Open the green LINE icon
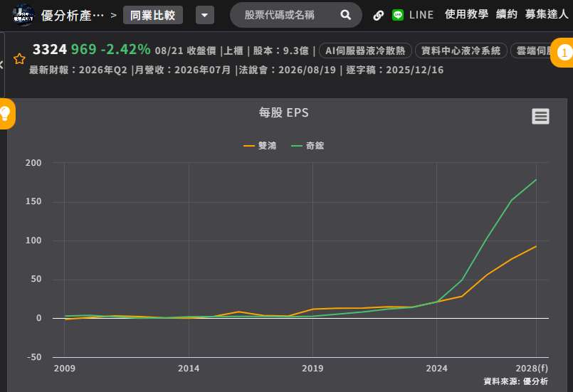573x392 pixels. [398, 15]
